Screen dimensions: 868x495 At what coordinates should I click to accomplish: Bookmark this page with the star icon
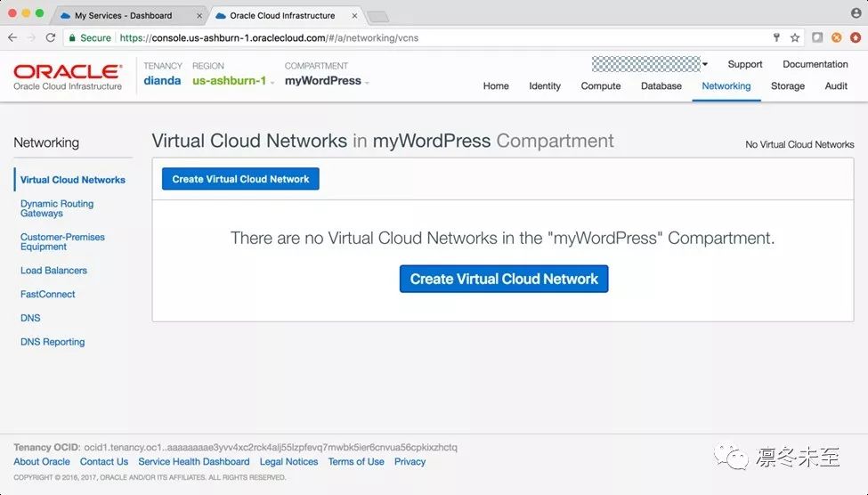click(795, 37)
